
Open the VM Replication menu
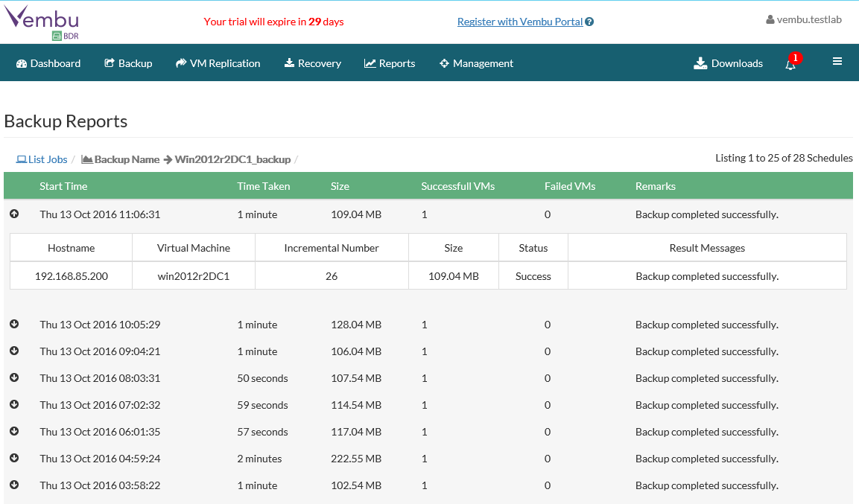point(218,63)
